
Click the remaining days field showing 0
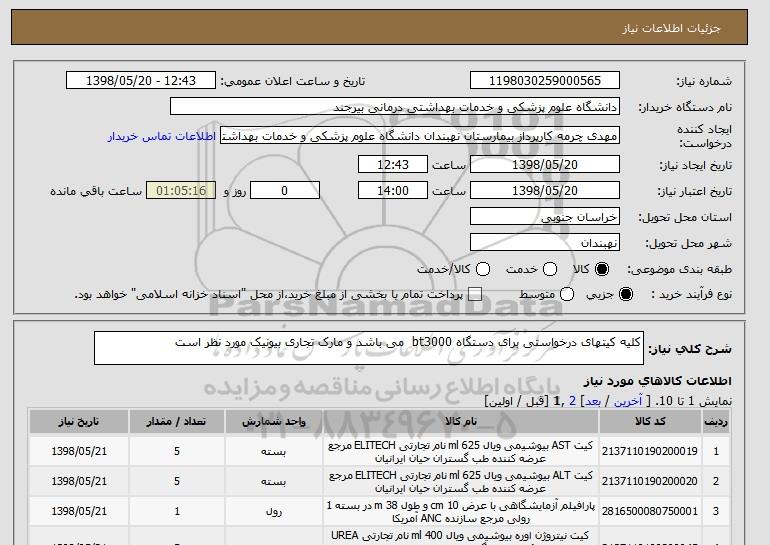[x=285, y=191]
